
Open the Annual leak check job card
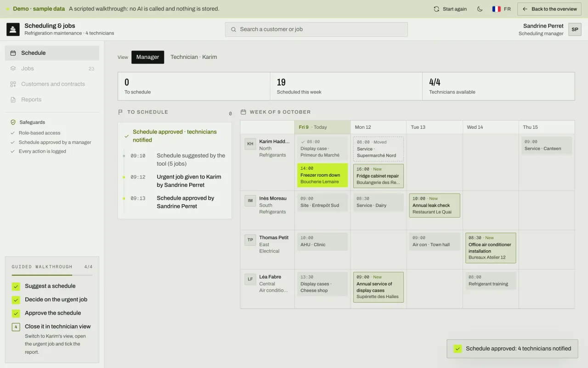click(x=435, y=205)
